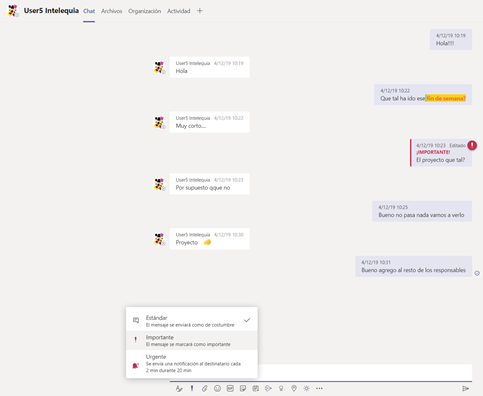Open the sticker picker
Screen dimensions: 483x396
coord(243,388)
